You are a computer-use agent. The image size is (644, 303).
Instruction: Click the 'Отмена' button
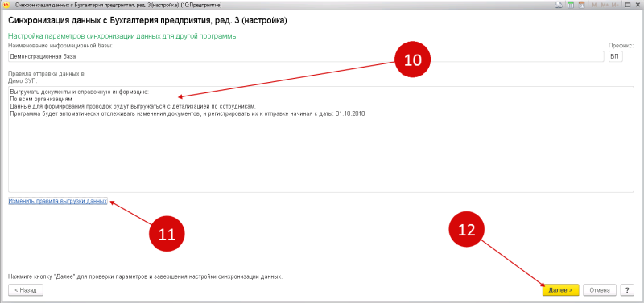(600, 290)
